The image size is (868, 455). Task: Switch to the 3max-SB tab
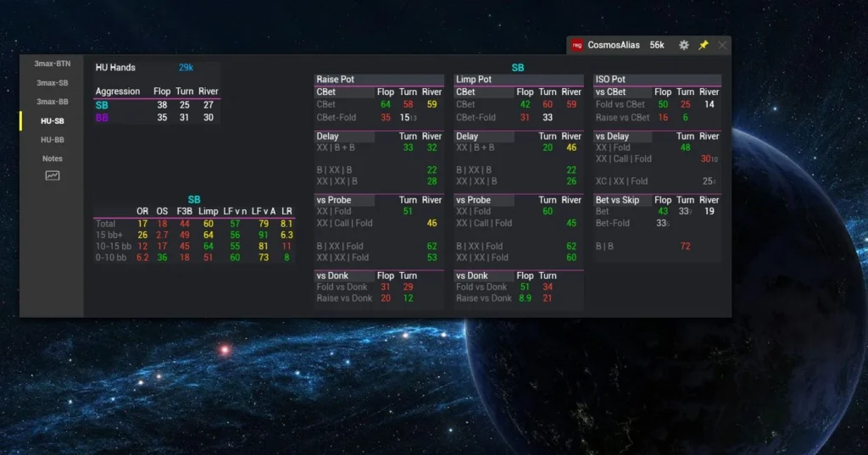pyautogui.click(x=52, y=83)
